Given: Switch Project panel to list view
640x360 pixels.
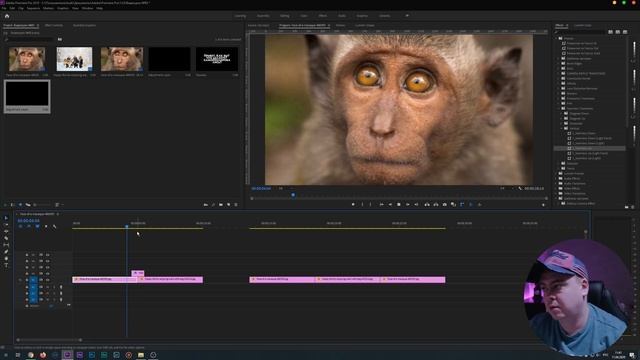Looking at the screenshot, I should [x=13, y=205].
